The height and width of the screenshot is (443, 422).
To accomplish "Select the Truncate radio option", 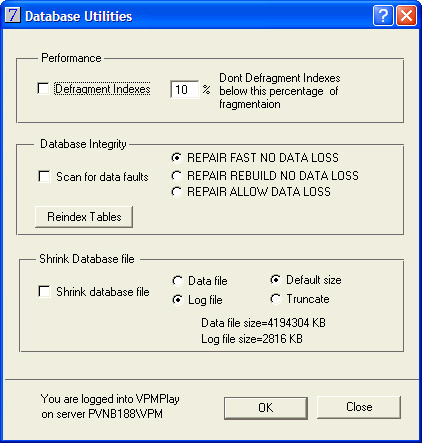I will [x=276, y=299].
